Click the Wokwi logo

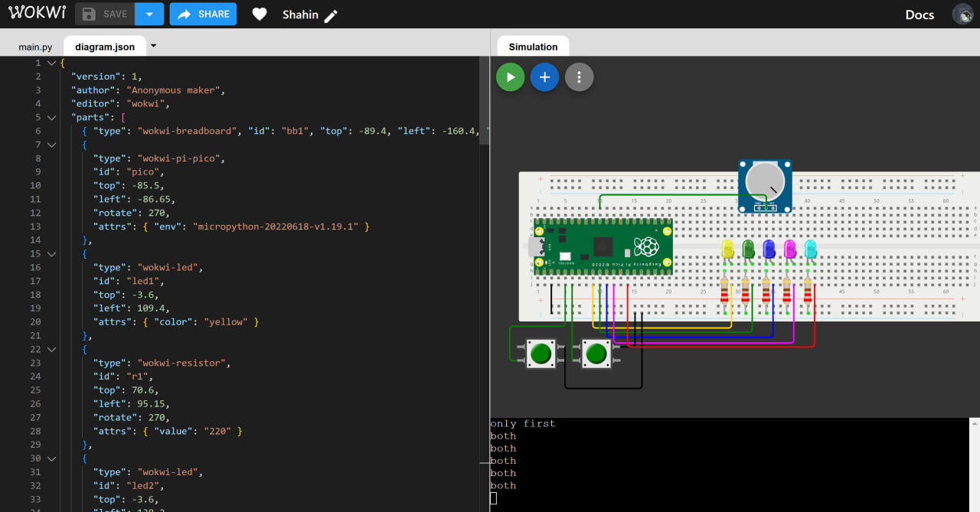[37, 14]
